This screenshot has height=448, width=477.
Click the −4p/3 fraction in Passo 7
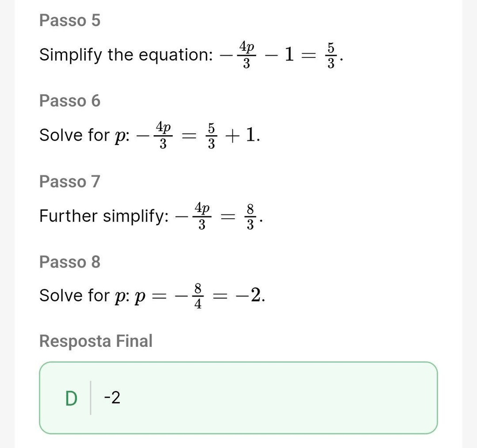point(193,216)
